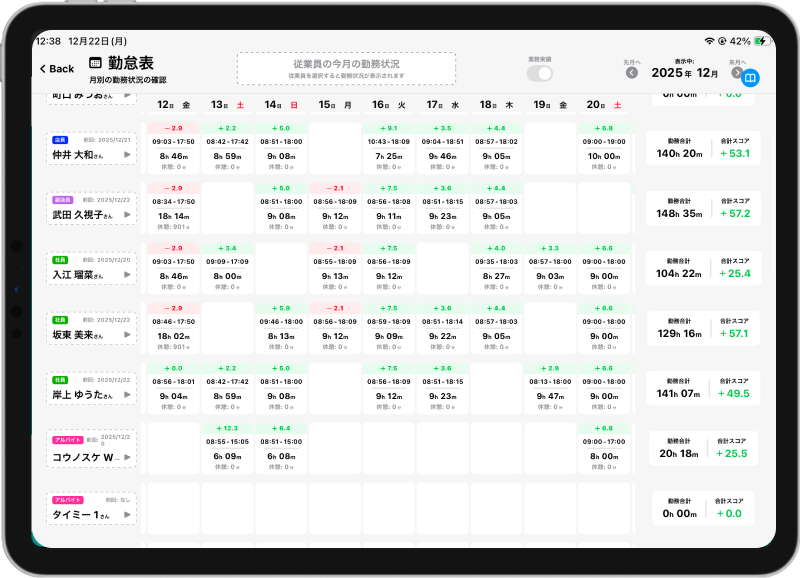Open 岸上 ゆうた details arrow
The image size is (800, 578).
click(x=127, y=395)
